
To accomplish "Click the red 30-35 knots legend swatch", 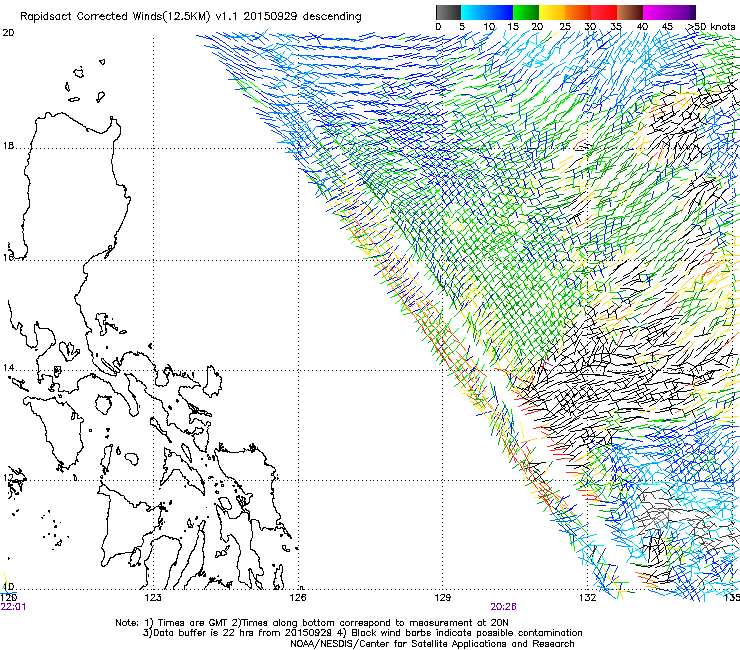I will (604, 12).
